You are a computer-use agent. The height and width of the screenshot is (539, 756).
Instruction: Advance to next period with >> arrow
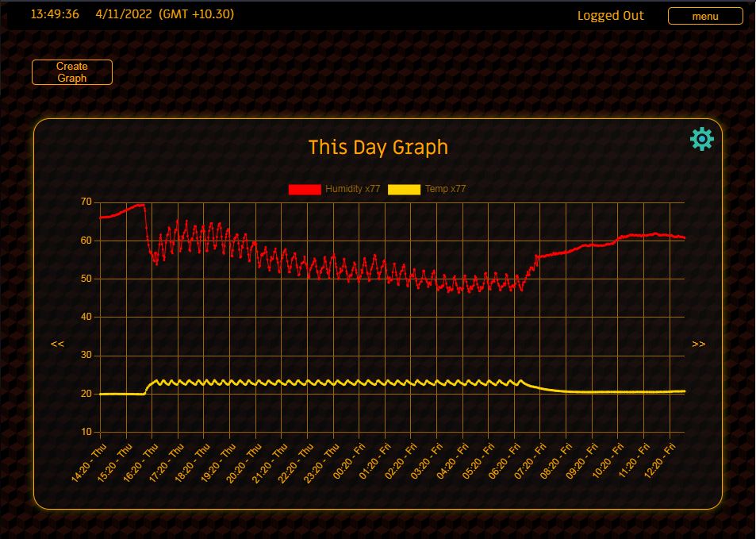[698, 344]
